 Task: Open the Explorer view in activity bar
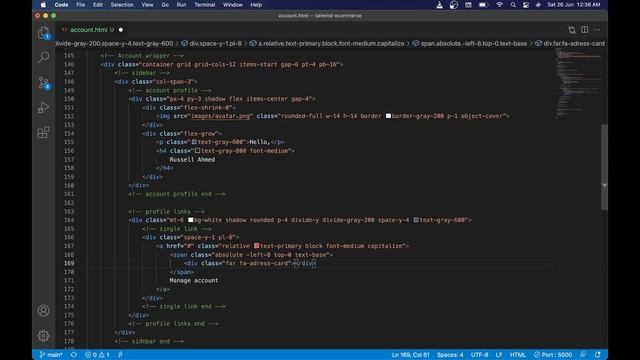pos(44,33)
